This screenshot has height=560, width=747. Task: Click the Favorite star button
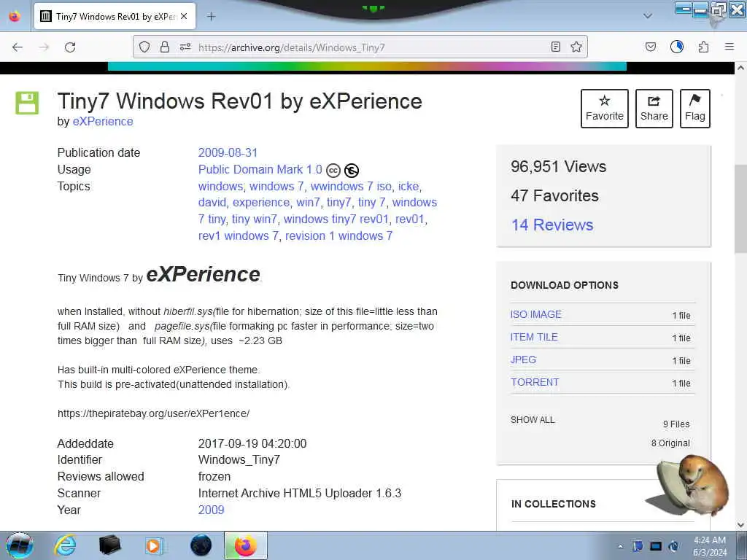click(x=605, y=109)
